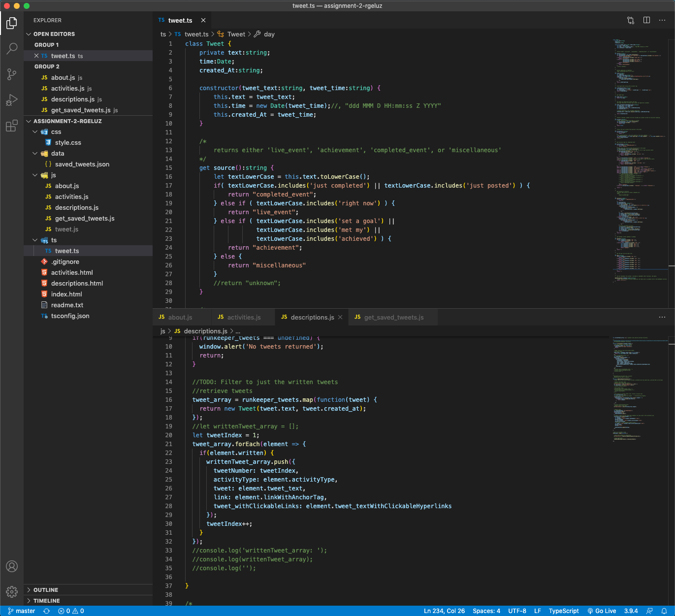This screenshot has height=616, width=675.
Task: Click the GROUP 1 label in Open Editors
Action: 47,45
